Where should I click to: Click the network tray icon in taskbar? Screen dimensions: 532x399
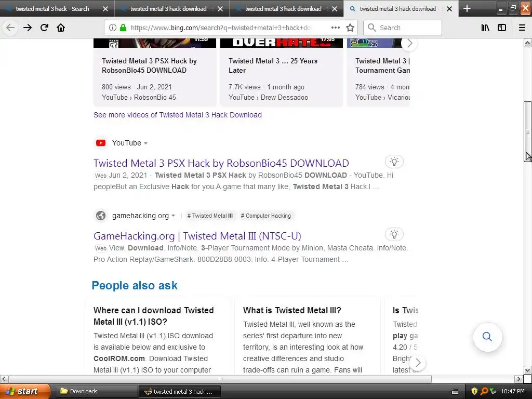pos(493,391)
